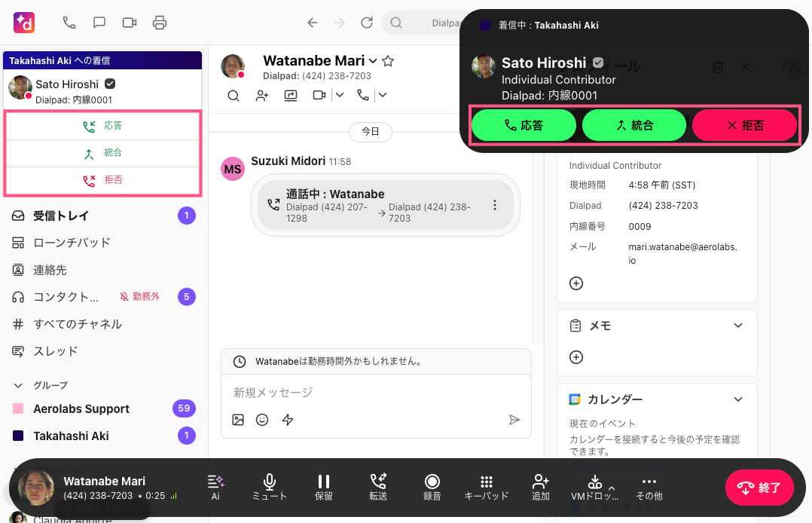Open dropdown arrow next to phone icon
The image size is (812, 523).
pos(382,95)
